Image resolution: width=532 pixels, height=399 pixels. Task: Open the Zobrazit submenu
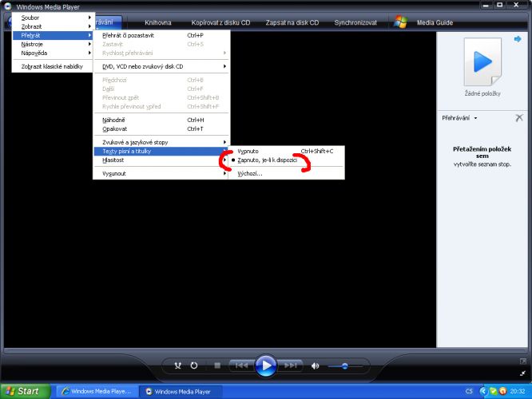[x=52, y=26]
